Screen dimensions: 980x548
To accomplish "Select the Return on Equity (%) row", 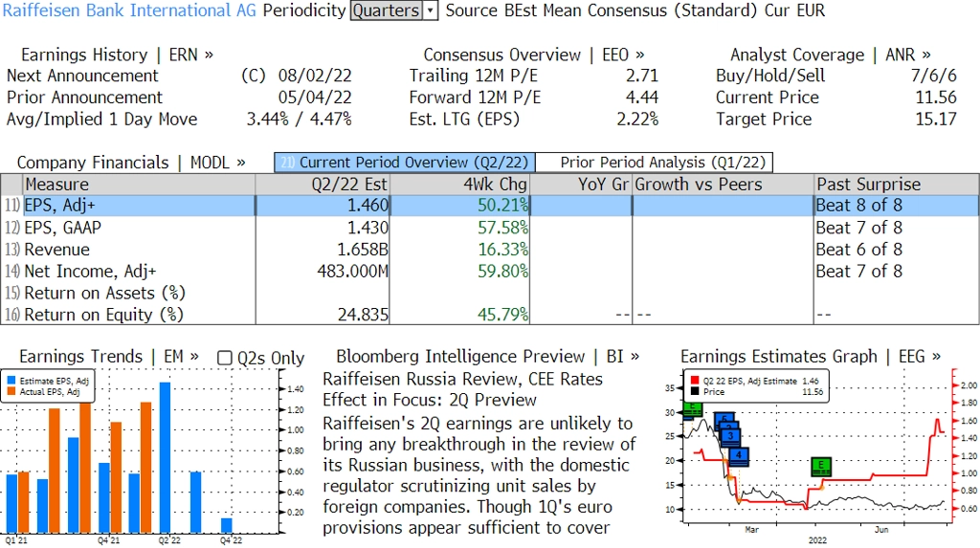I will click(x=490, y=315).
